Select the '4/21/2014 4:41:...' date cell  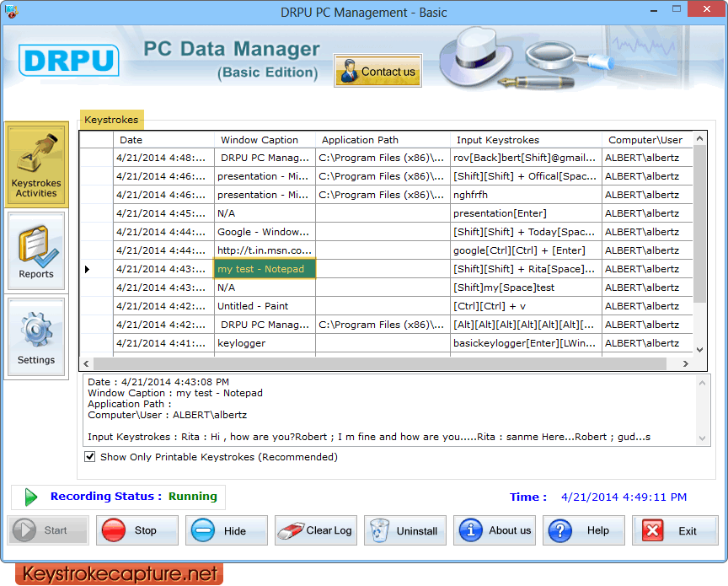click(x=164, y=343)
